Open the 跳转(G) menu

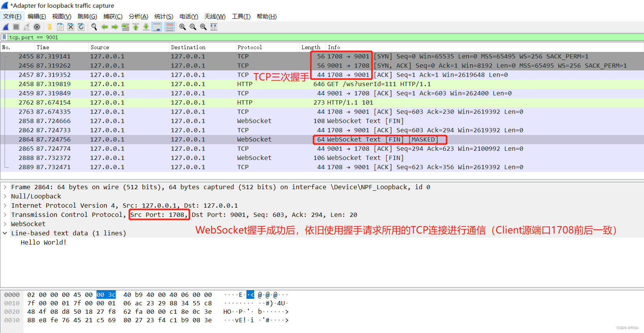[x=87, y=16]
